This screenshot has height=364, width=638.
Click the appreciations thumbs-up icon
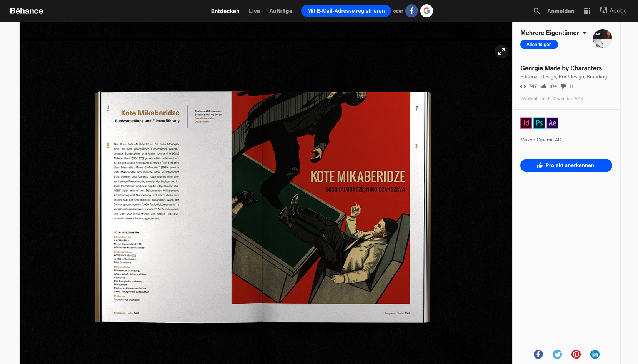click(543, 86)
